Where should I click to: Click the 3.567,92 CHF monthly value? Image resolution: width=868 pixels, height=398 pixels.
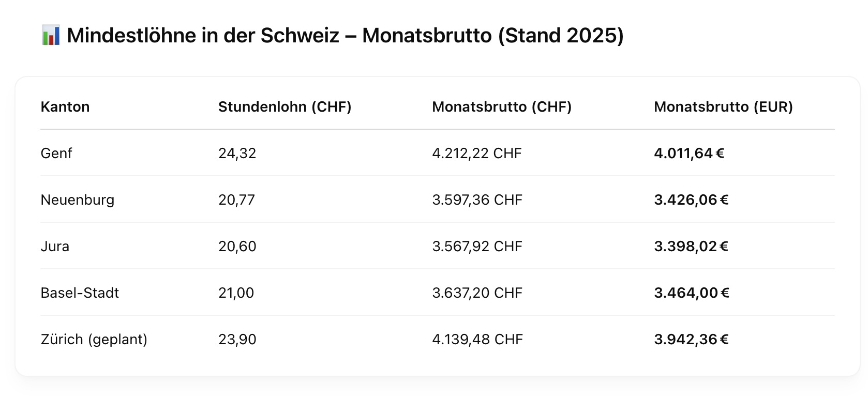pyautogui.click(x=477, y=247)
